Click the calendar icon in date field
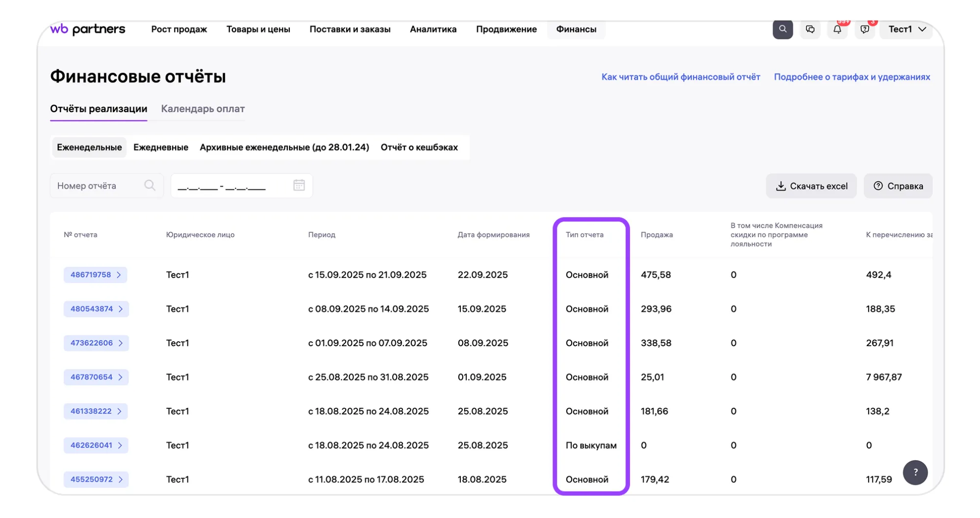The height and width of the screenshot is (518, 980). [299, 185]
